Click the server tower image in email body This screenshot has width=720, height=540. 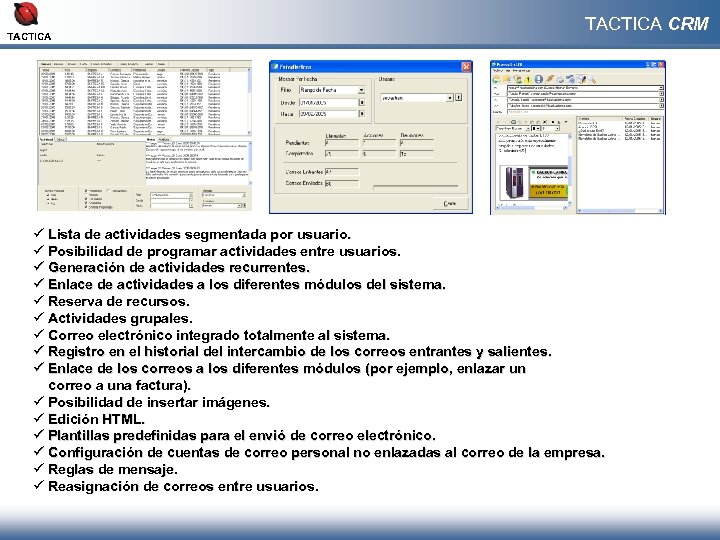(x=514, y=183)
